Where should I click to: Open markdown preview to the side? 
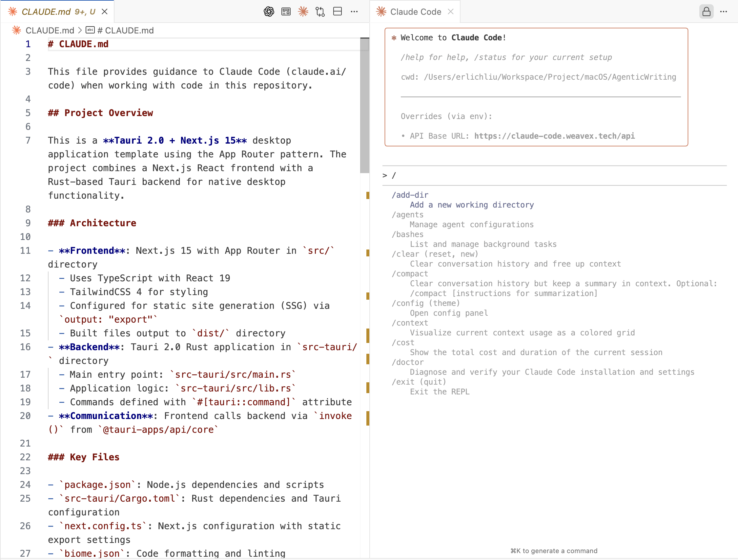pos(286,12)
